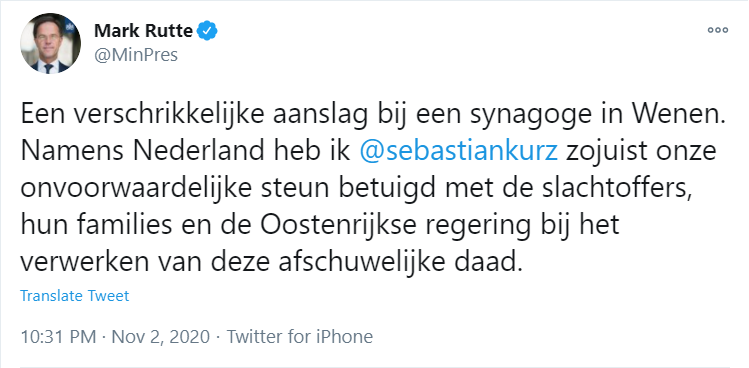Click the word "synagoge" in the tweet
Image resolution: width=749 pixels, height=368 pixels.
507,117
